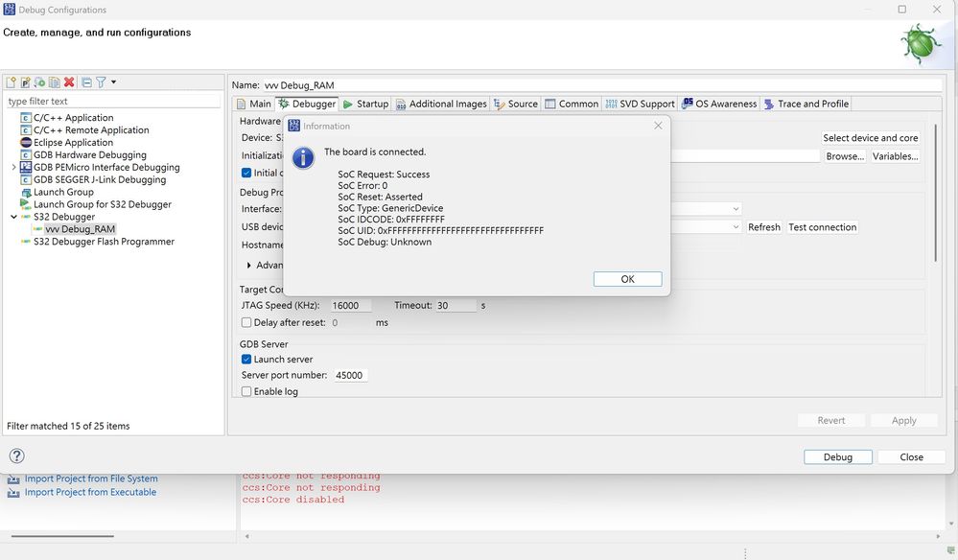The height and width of the screenshot is (560, 958).
Task: Open the Additional Images tab
Action: click(441, 104)
